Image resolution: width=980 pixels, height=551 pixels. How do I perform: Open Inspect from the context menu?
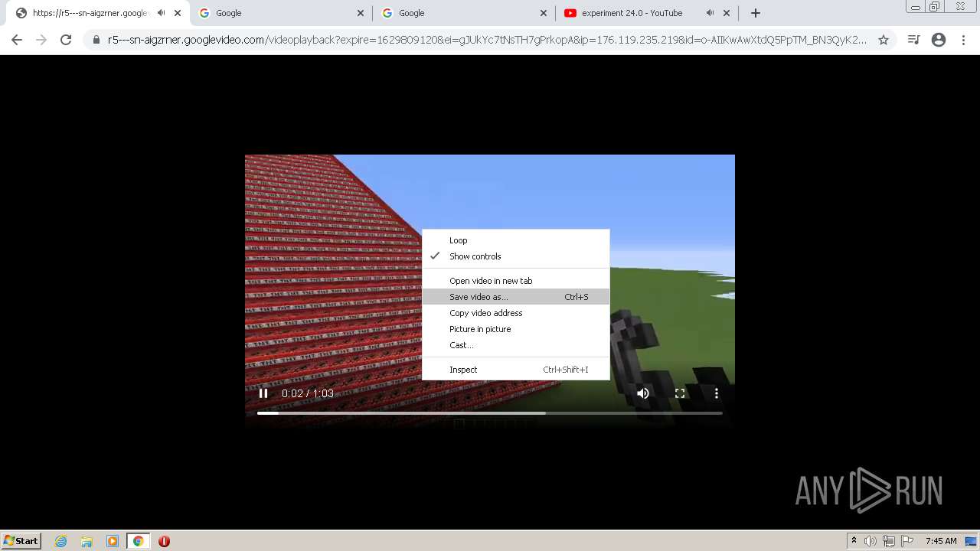(x=516, y=370)
